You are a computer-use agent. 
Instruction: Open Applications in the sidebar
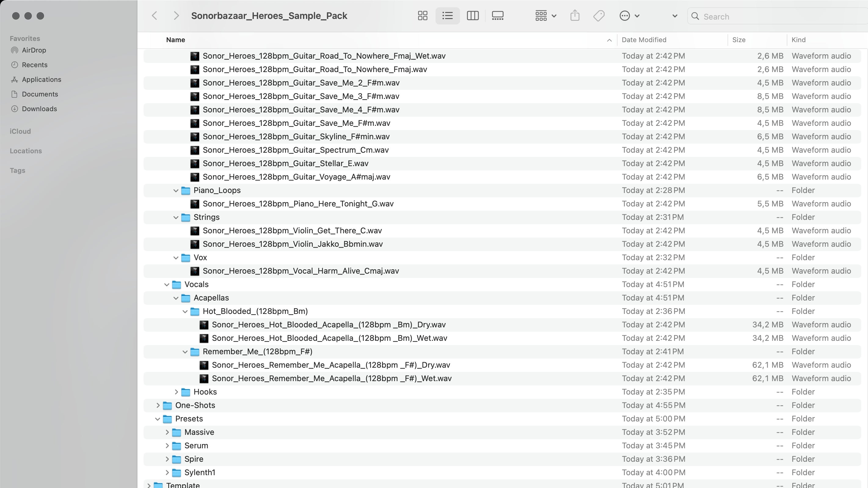pyautogui.click(x=42, y=79)
